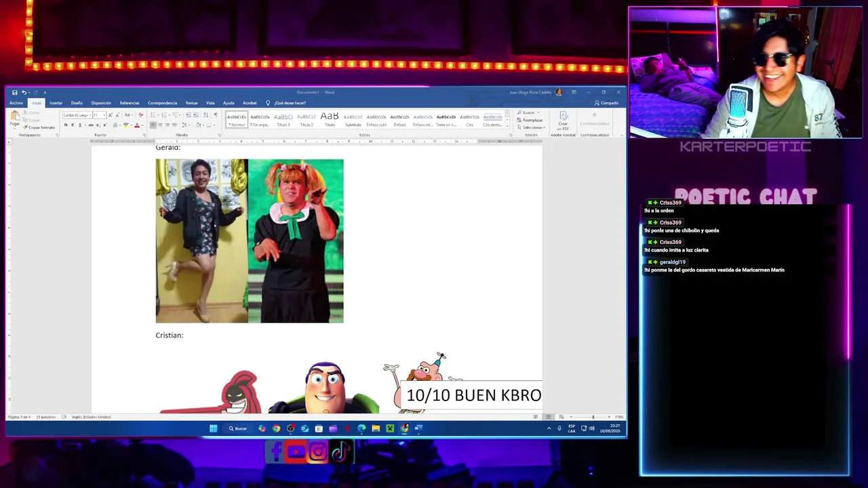Align text to the right
This screenshot has height=488, width=868.
[x=167, y=125]
